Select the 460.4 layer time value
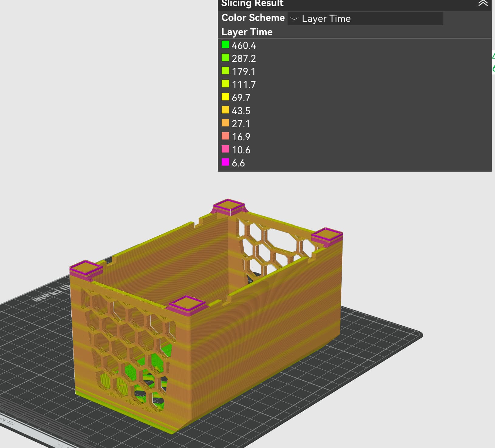Image resolution: width=495 pixels, height=448 pixels. coord(244,46)
